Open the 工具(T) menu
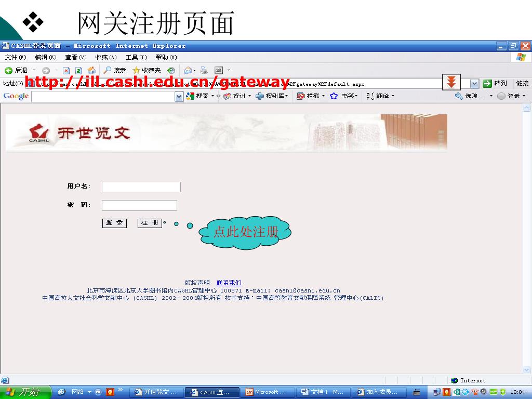 (x=136, y=57)
